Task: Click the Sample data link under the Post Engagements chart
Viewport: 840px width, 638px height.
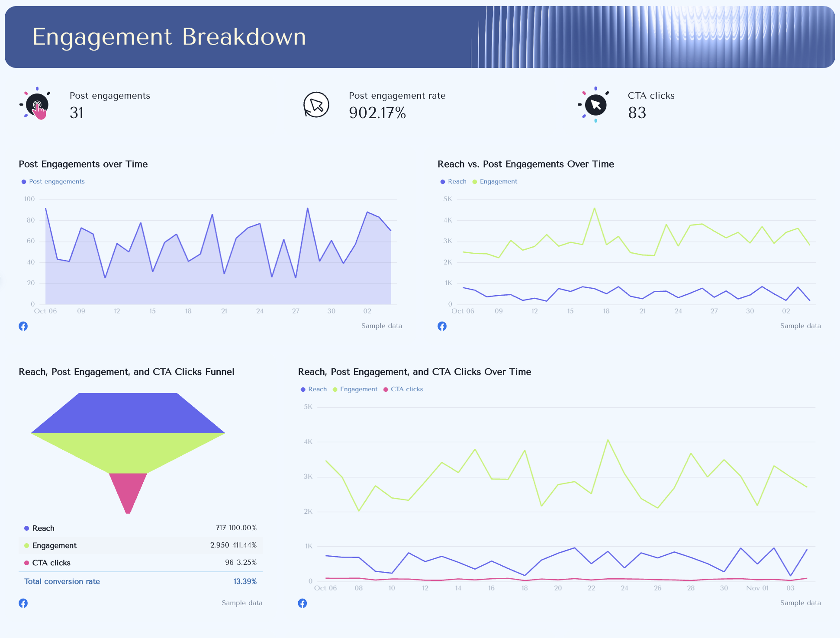Action: pos(381,326)
